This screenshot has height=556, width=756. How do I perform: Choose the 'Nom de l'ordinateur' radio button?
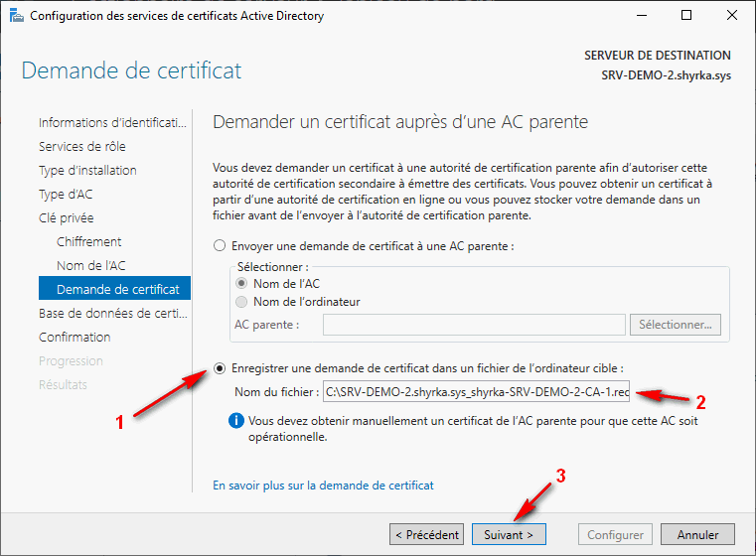coord(240,302)
